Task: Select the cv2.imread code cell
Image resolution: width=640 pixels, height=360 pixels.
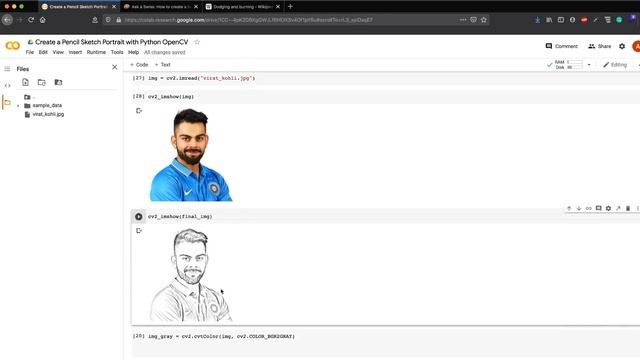Action: tap(385, 78)
